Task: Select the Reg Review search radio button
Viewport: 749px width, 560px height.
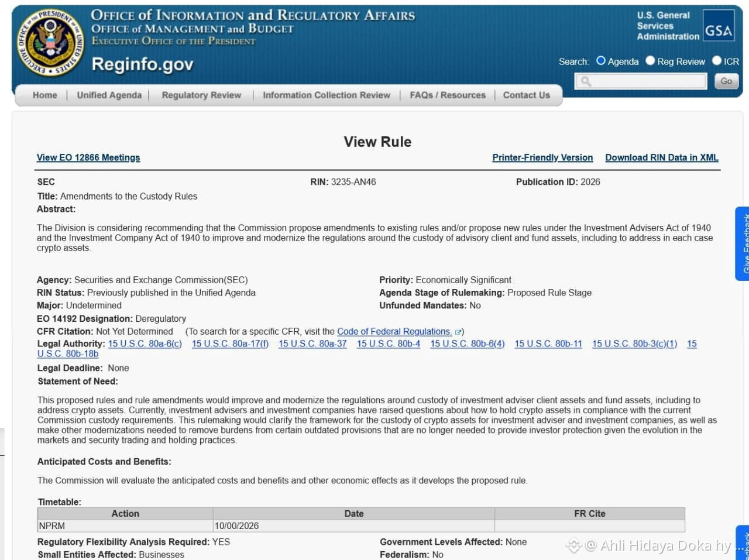Action: [x=650, y=61]
